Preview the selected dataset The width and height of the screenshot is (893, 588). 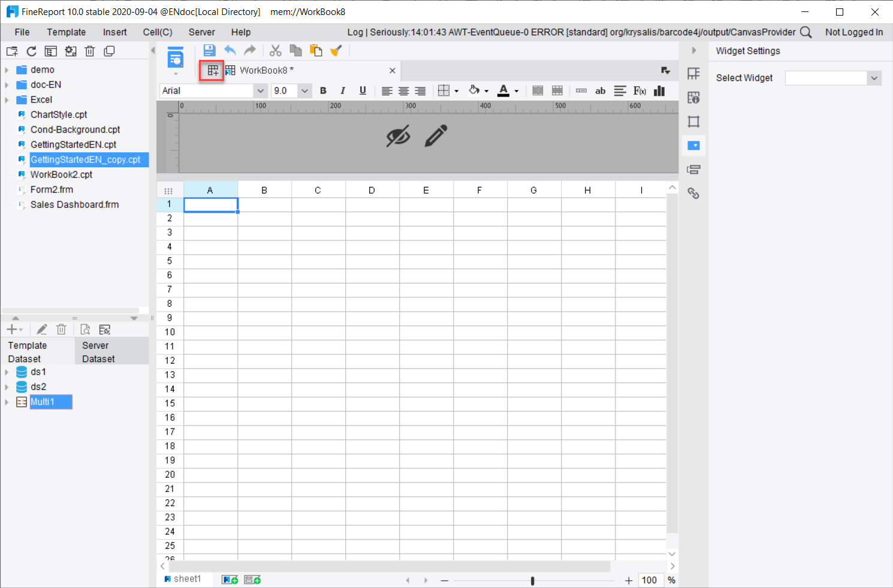pyautogui.click(x=86, y=329)
